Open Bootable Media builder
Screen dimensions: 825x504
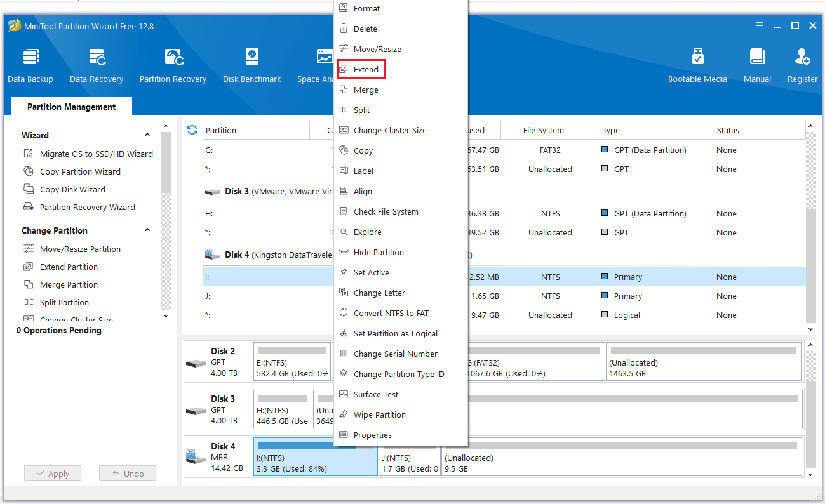(697, 65)
